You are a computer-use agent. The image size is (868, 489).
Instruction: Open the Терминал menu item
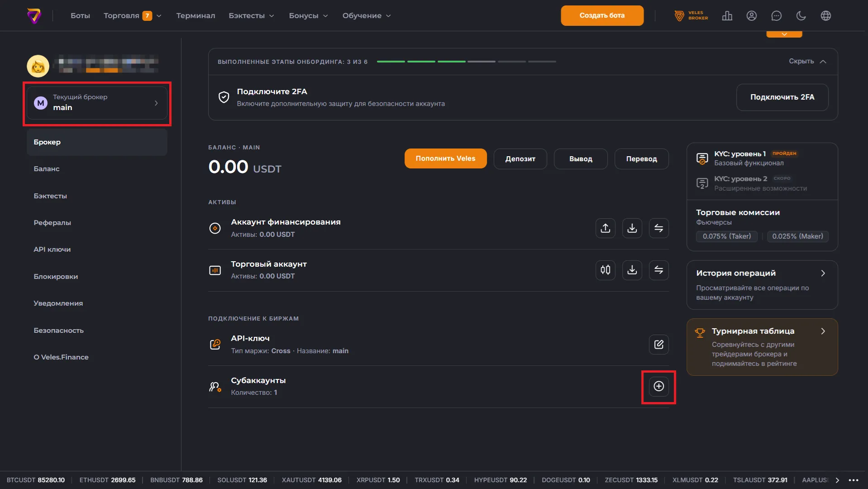196,16
